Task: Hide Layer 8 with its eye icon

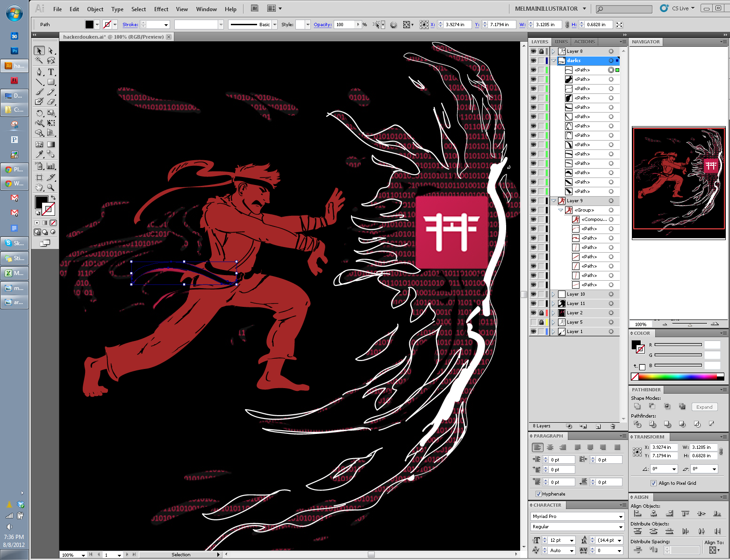Action: 533,51
